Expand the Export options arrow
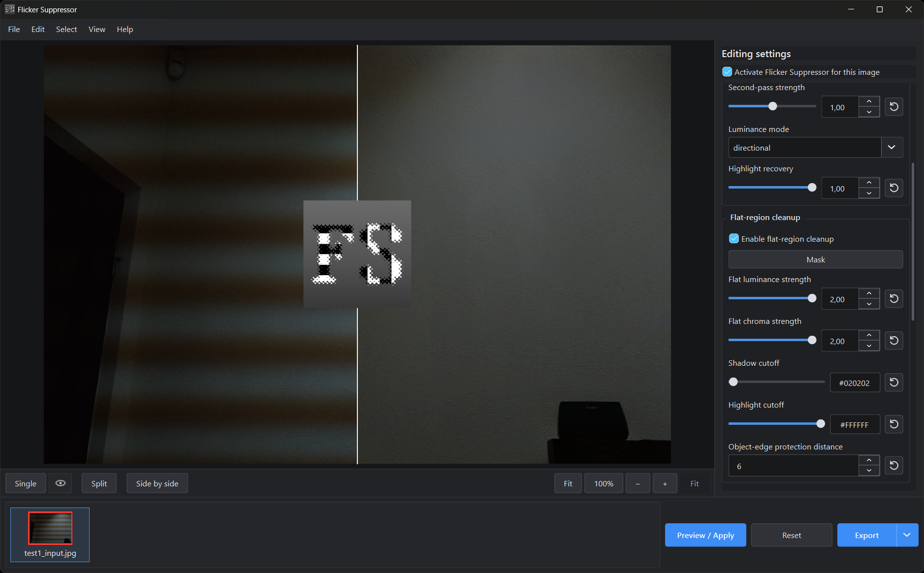924x573 pixels. (x=907, y=535)
